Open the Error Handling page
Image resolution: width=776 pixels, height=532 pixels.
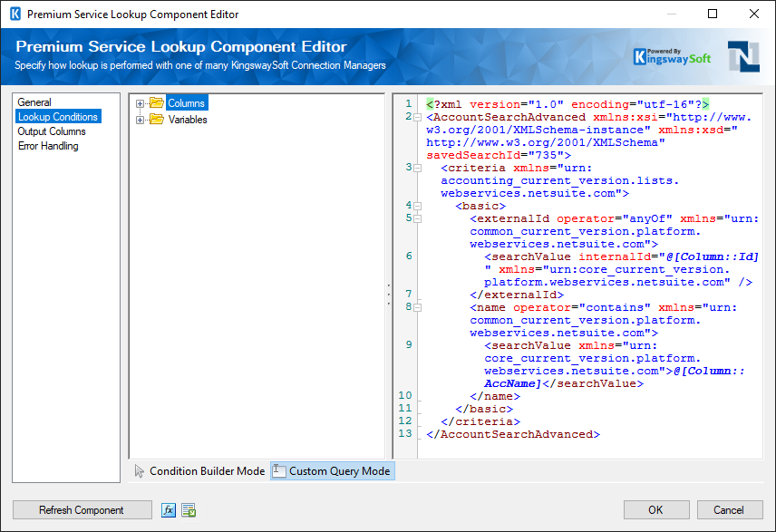[48, 146]
